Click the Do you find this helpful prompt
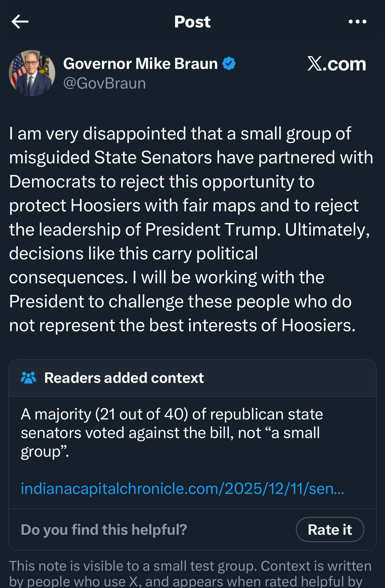 [104, 530]
